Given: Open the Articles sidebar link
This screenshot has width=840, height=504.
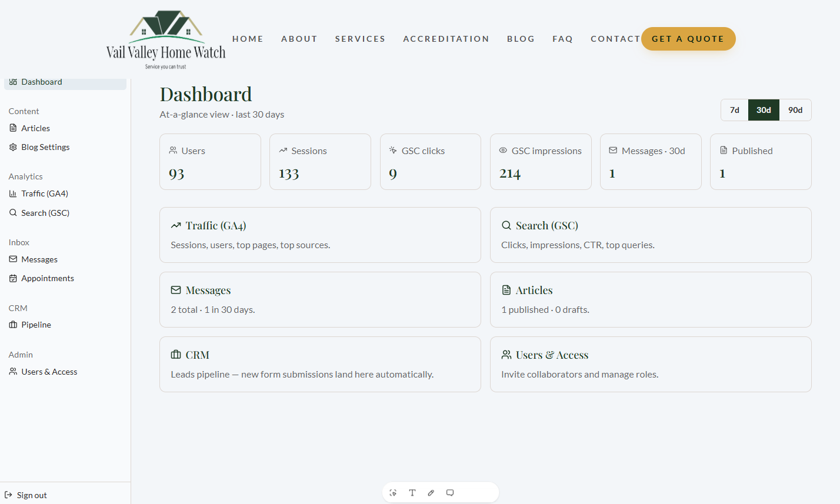Looking at the screenshot, I should [x=65, y=128].
